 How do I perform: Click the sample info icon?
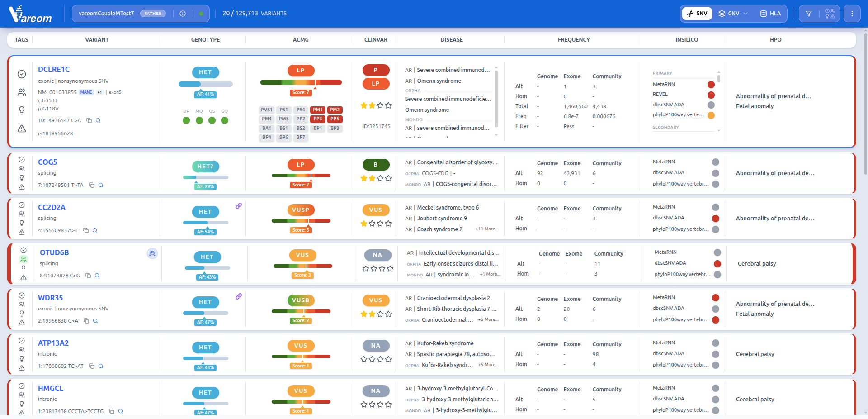coord(183,14)
